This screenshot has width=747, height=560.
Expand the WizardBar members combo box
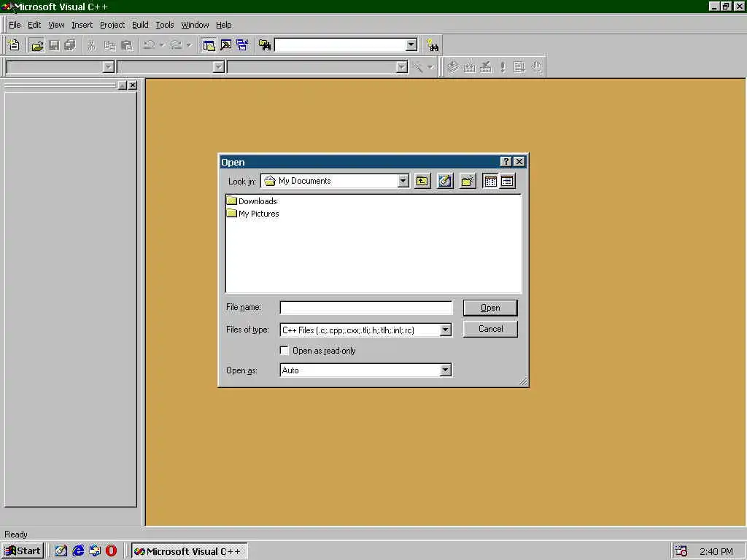[x=402, y=67]
